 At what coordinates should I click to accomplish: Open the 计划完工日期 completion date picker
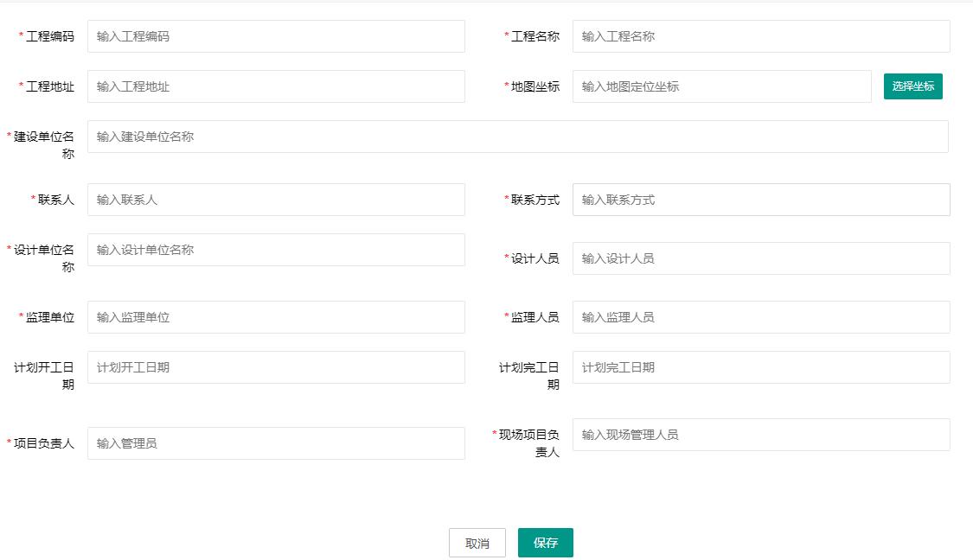tap(760, 367)
